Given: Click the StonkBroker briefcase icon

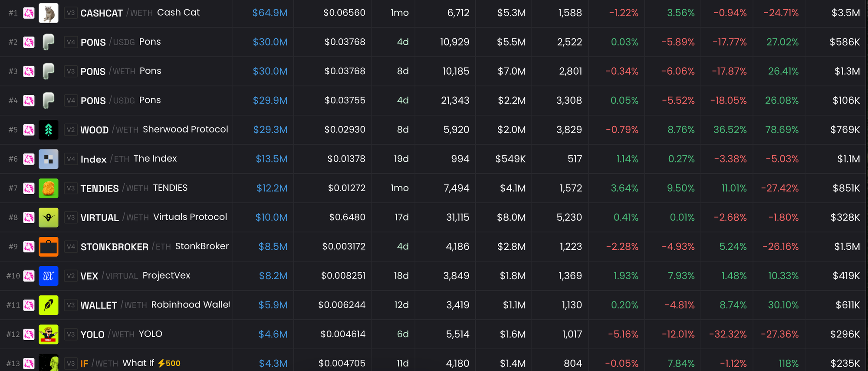Looking at the screenshot, I should click(49, 246).
